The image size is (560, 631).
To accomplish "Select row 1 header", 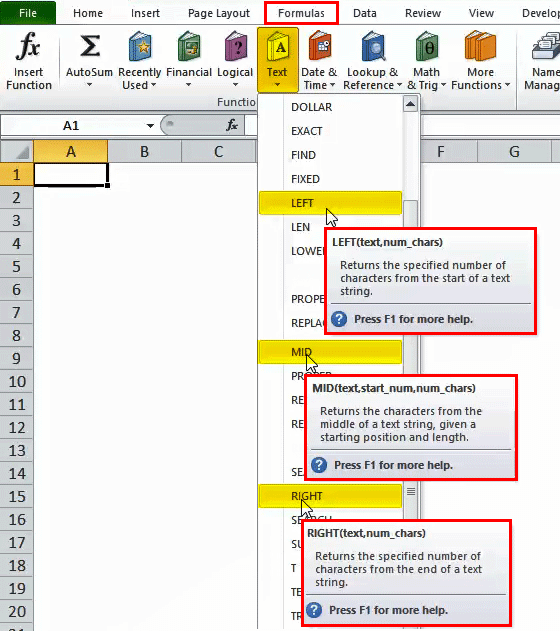I will coord(16,175).
